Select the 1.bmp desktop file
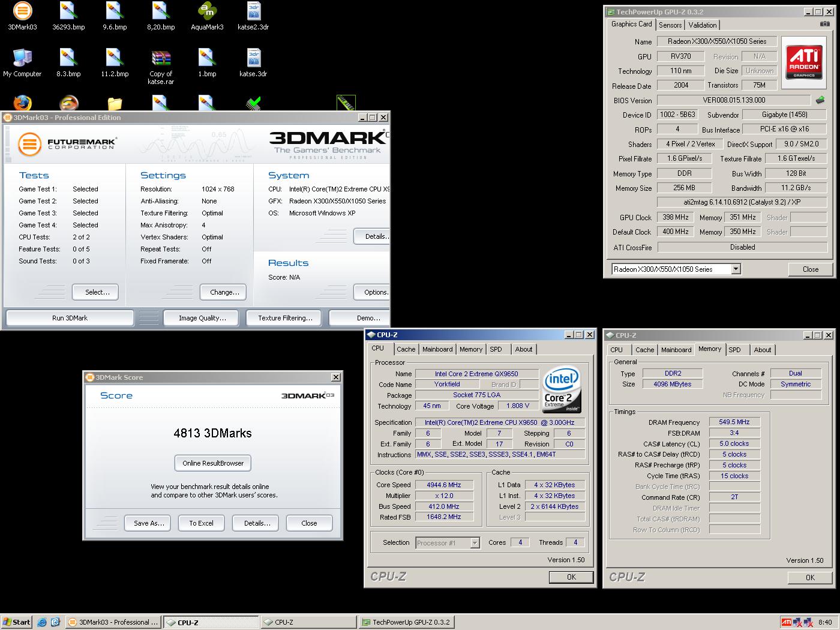The width and height of the screenshot is (840, 630). (207, 63)
